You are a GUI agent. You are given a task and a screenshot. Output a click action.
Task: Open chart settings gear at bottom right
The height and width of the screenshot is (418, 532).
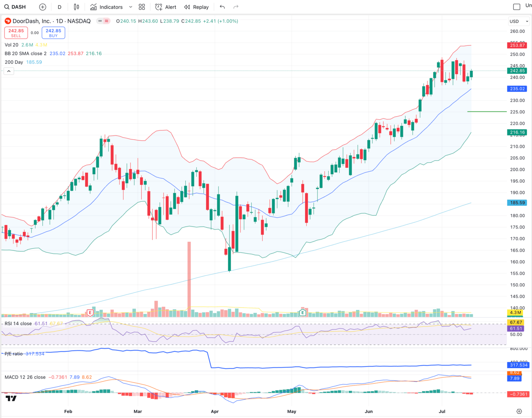coord(519,411)
